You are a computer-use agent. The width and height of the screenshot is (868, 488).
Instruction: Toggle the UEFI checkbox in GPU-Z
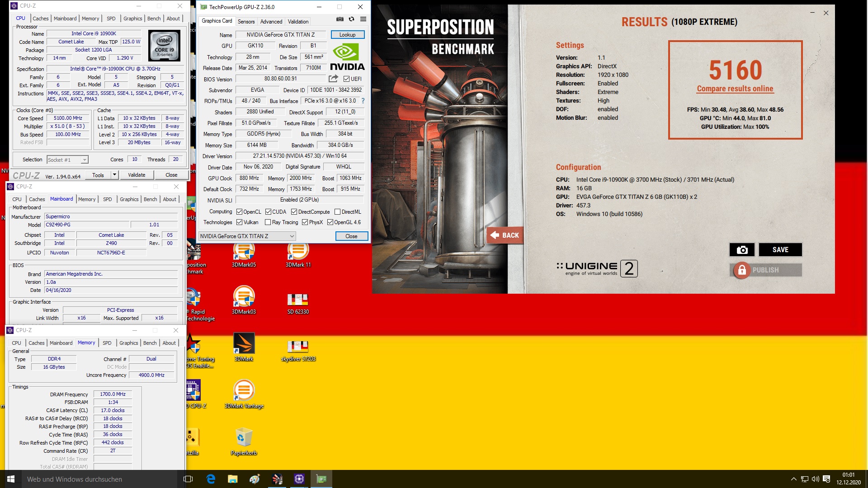tap(346, 79)
